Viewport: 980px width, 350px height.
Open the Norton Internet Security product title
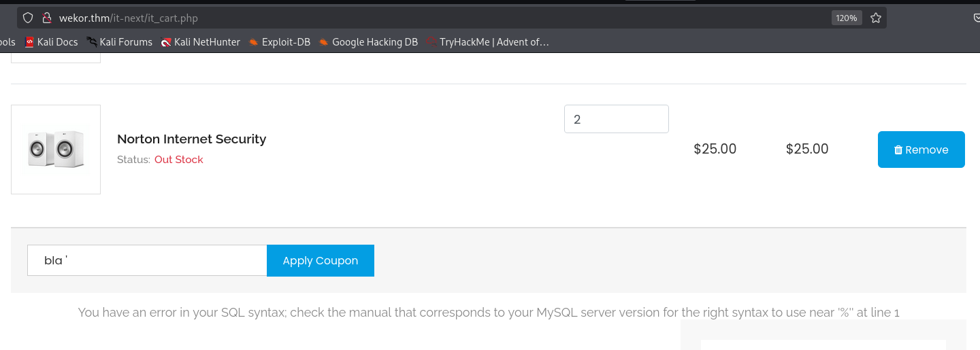pyautogui.click(x=191, y=139)
